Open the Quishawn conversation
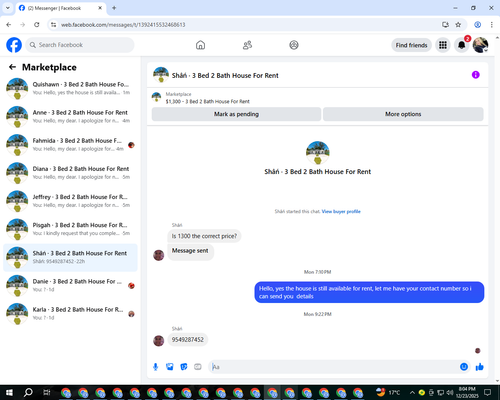The image size is (500, 400). pos(70,88)
